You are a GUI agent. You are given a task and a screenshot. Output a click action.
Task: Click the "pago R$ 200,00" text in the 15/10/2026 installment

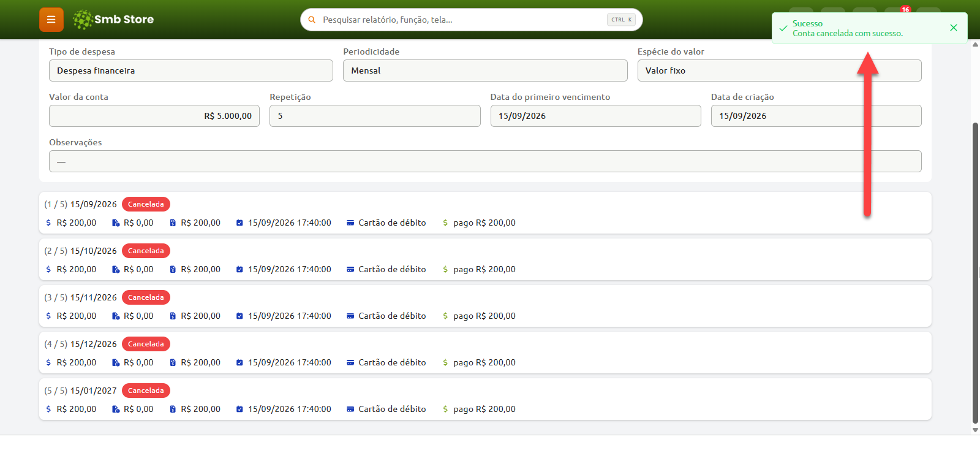click(x=484, y=269)
